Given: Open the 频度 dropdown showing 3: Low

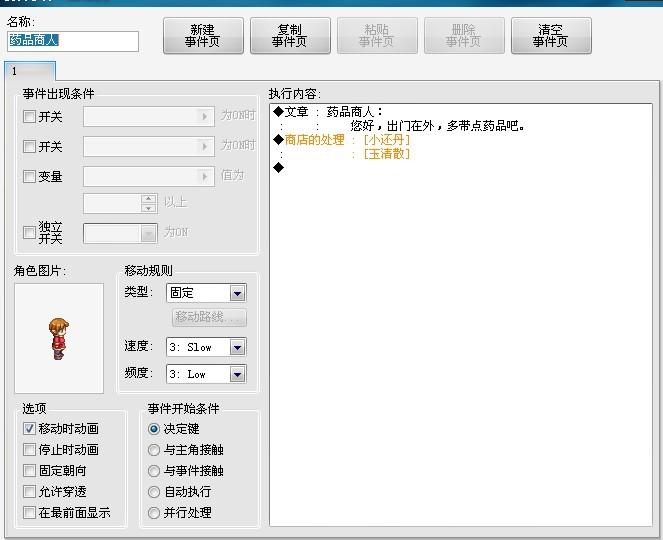Looking at the screenshot, I should (x=206, y=374).
